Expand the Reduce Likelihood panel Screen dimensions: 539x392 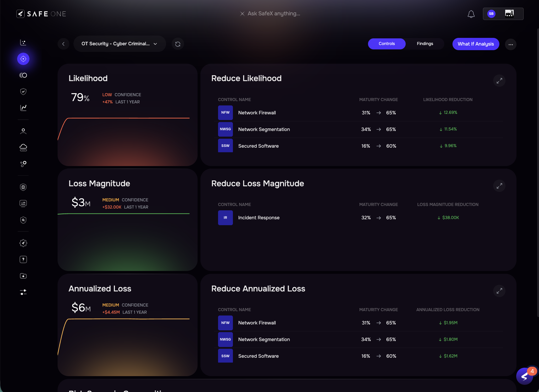tap(499, 81)
